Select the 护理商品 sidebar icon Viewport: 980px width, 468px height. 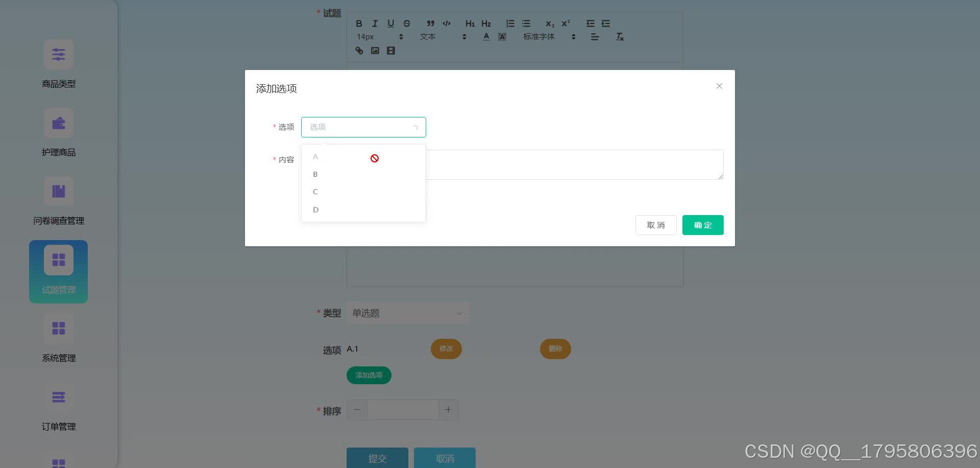pos(58,123)
